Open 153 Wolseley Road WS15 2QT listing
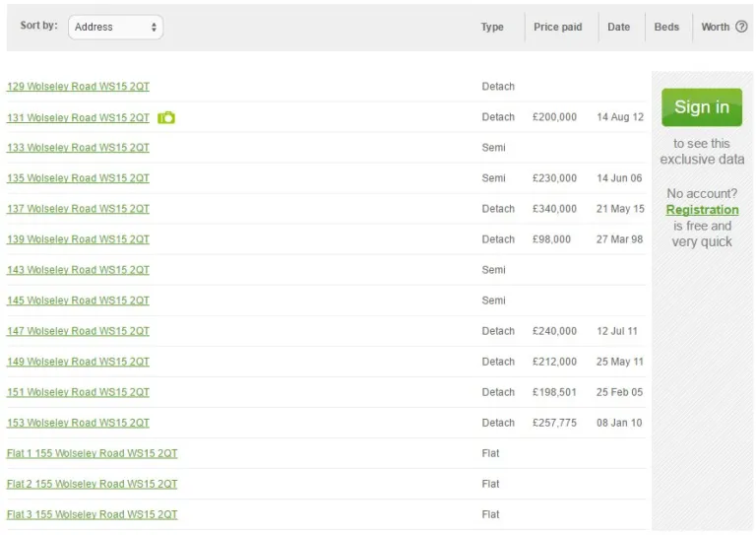Image resolution: width=756 pixels, height=535 pixels. point(78,423)
